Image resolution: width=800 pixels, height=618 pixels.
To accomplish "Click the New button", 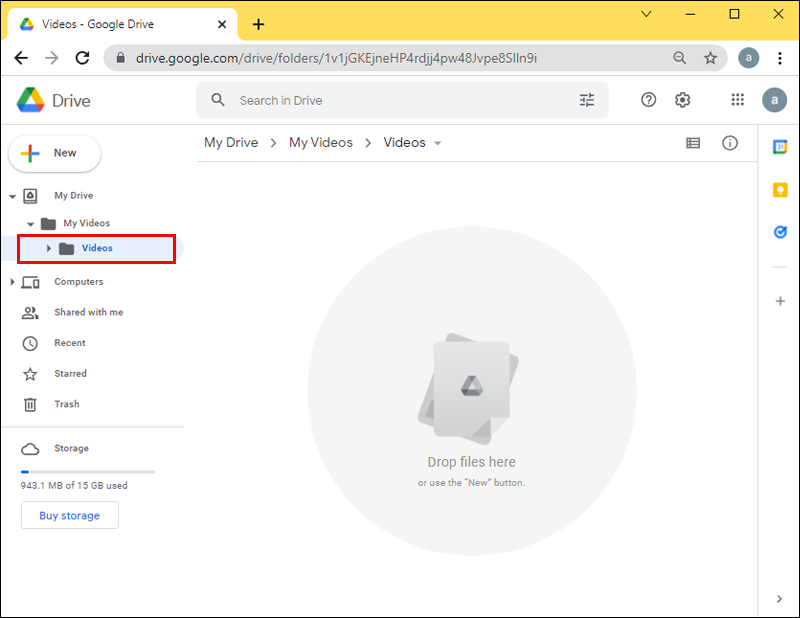I will tap(55, 153).
